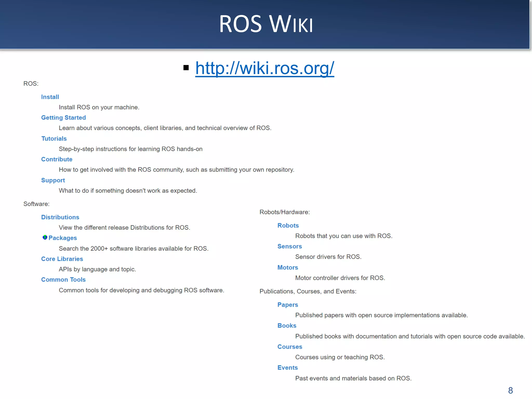532x399 pixels.
Task: Click 'Search the 2000+ software libraries' text
Action: coord(134,249)
